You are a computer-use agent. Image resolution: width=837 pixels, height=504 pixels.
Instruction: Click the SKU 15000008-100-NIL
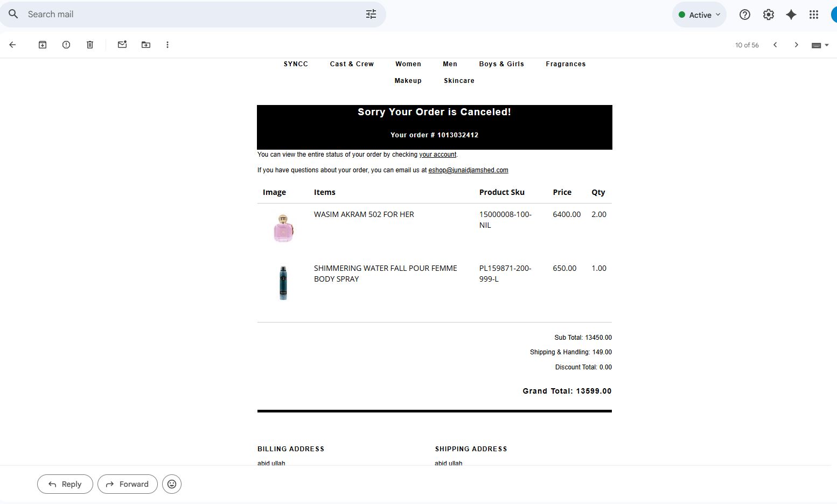click(505, 220)
